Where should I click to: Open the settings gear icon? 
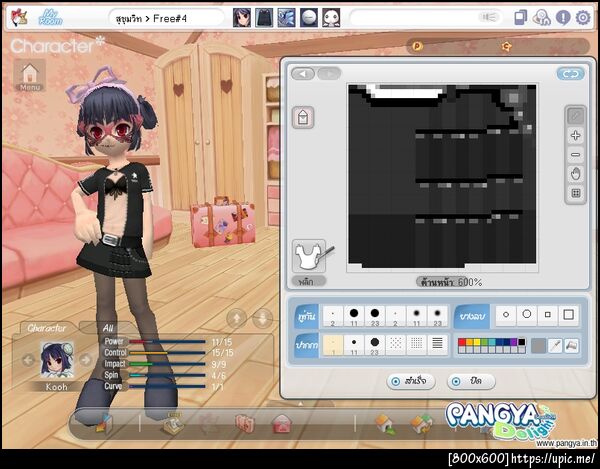click(x=583, y=18)
